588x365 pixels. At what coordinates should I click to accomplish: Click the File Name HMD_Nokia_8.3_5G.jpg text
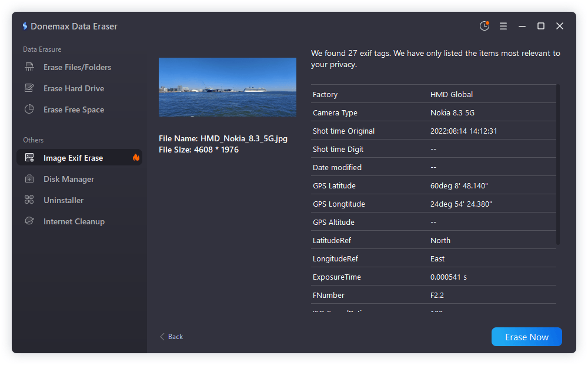point(223,138)
